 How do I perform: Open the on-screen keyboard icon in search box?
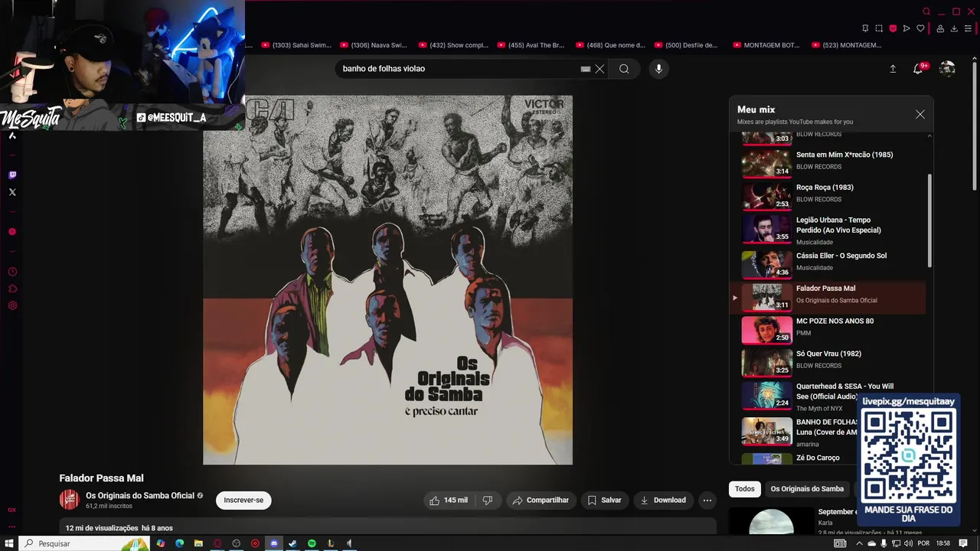pyautogui.click(x=586, y=69)
